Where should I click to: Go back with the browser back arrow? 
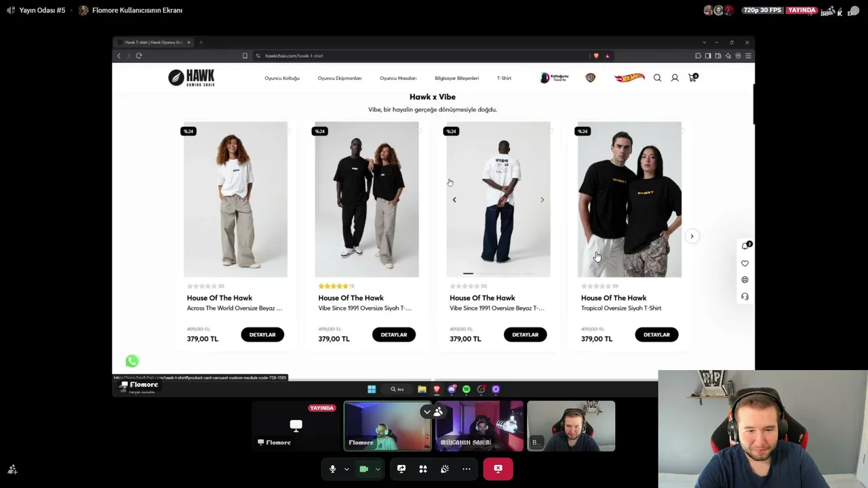click(x=119, y=56)
